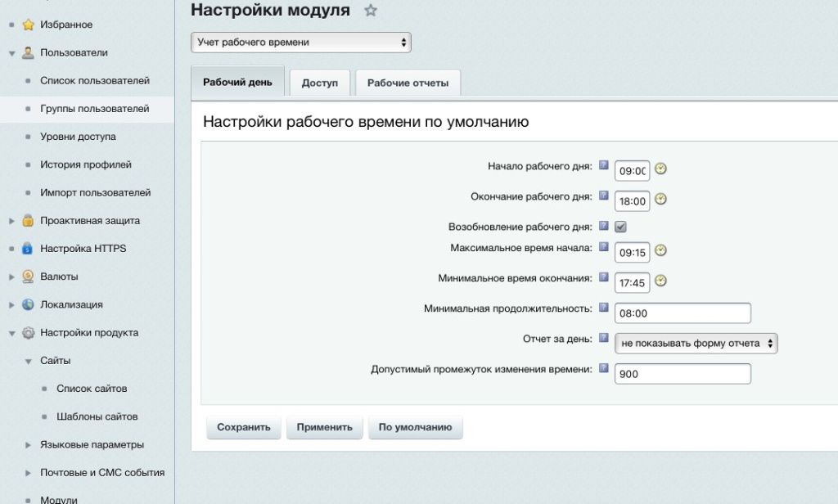The width and height of the screenshot is (838, 504).
Task: Open the clock picker for Начало рабочего дня
Action: [660, 169]
